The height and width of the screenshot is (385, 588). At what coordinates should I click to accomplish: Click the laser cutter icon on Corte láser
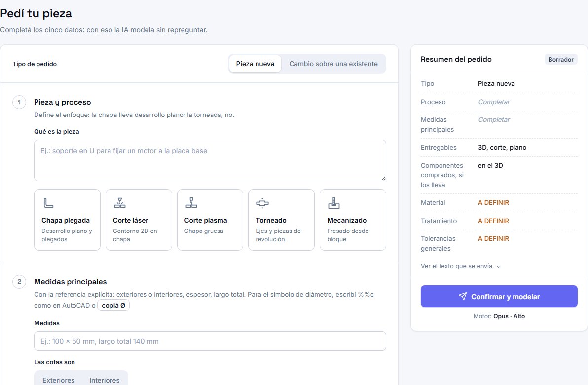click(120, 203)
